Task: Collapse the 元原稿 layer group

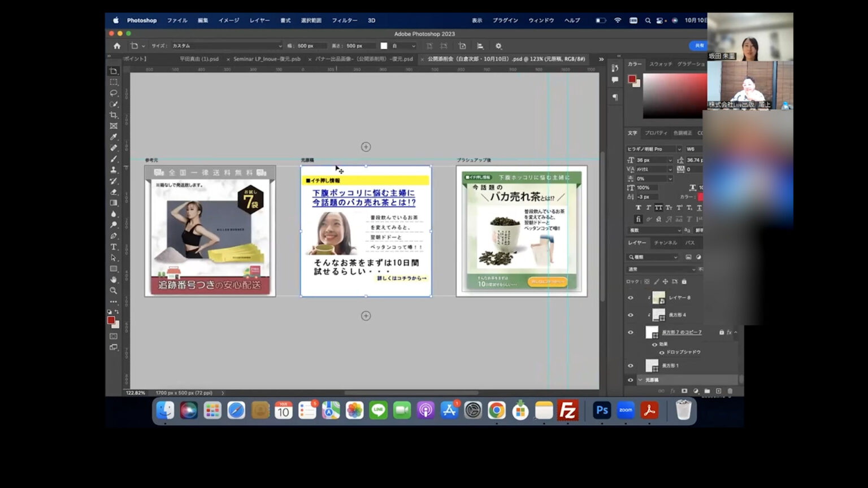Action: (x=640, y=380)
